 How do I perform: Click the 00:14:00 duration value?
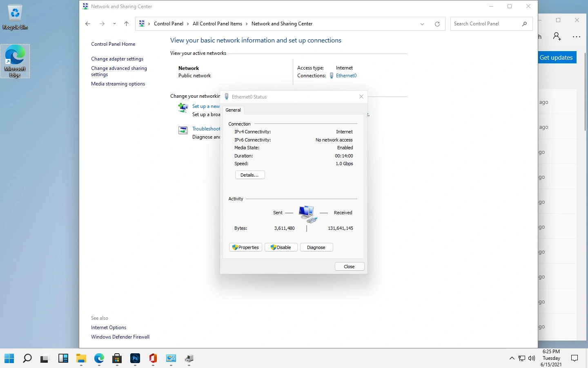click(344, 156)
